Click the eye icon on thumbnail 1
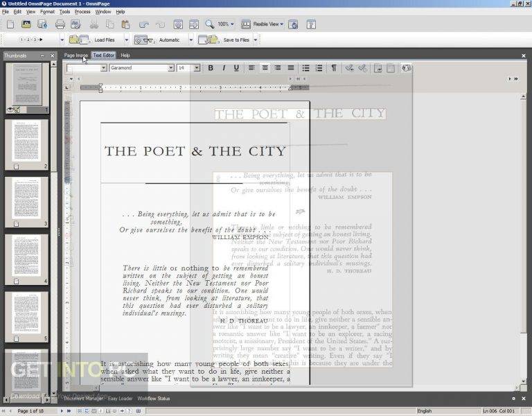The width and height of the screenshot is (532, 416). click(x=10, y=110)
